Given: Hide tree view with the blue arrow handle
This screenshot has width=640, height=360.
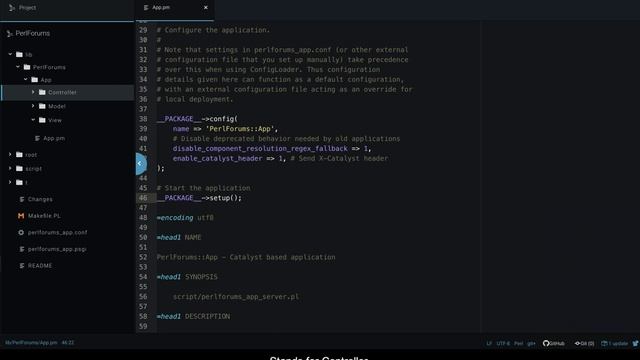Looking at the screenshot, I should tap(140, 164).
